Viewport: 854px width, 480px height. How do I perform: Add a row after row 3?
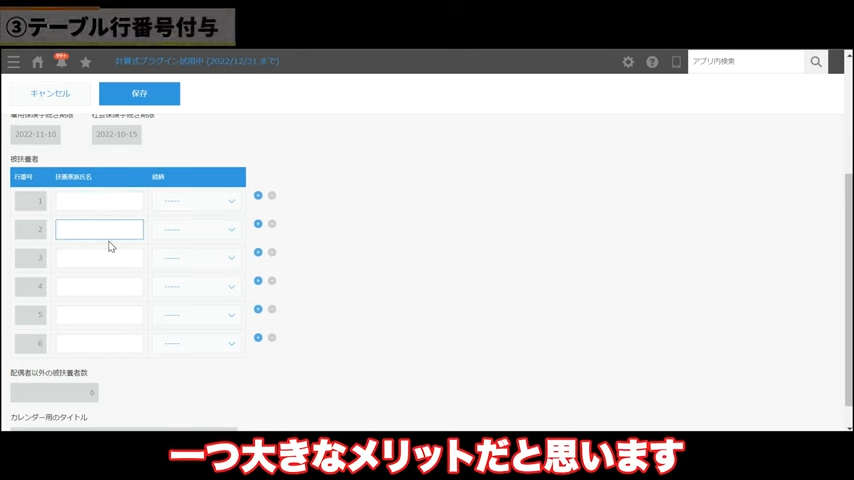pos(258,252)
